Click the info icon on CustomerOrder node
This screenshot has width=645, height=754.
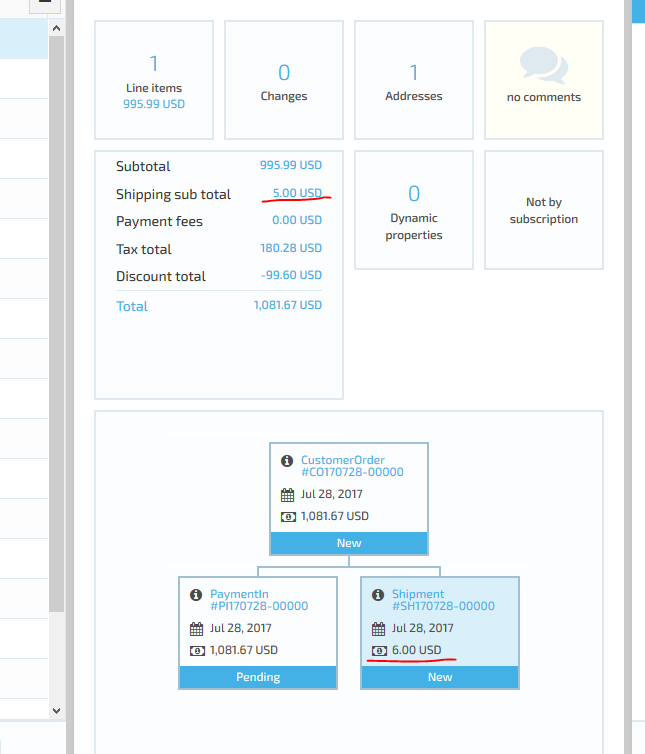[x=287, y=461]
